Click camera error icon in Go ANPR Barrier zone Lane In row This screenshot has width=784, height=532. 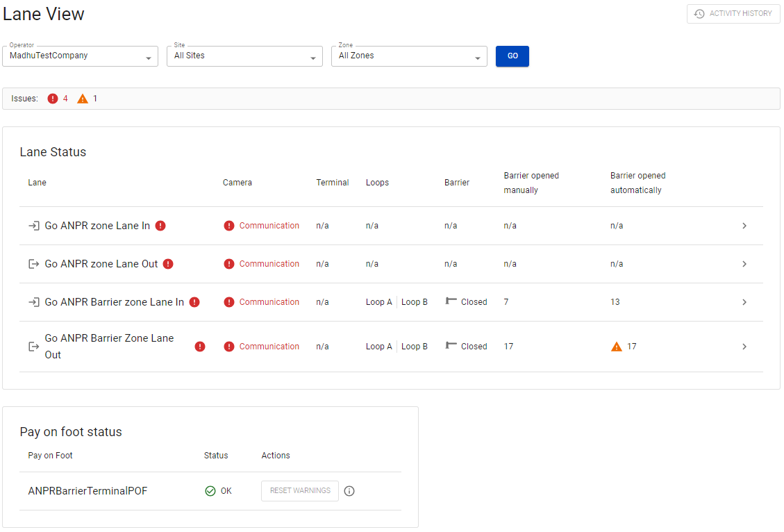click(x=229, y=302)
